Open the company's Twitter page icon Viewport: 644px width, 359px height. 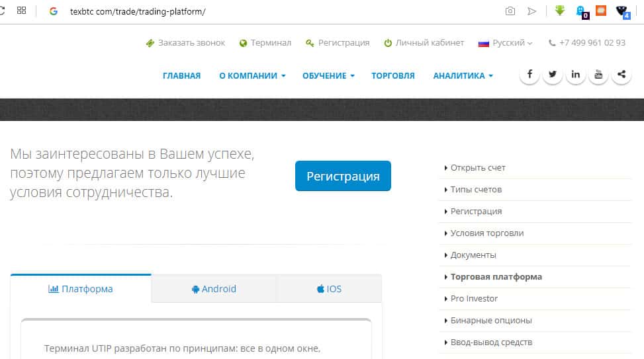(553, 74)
